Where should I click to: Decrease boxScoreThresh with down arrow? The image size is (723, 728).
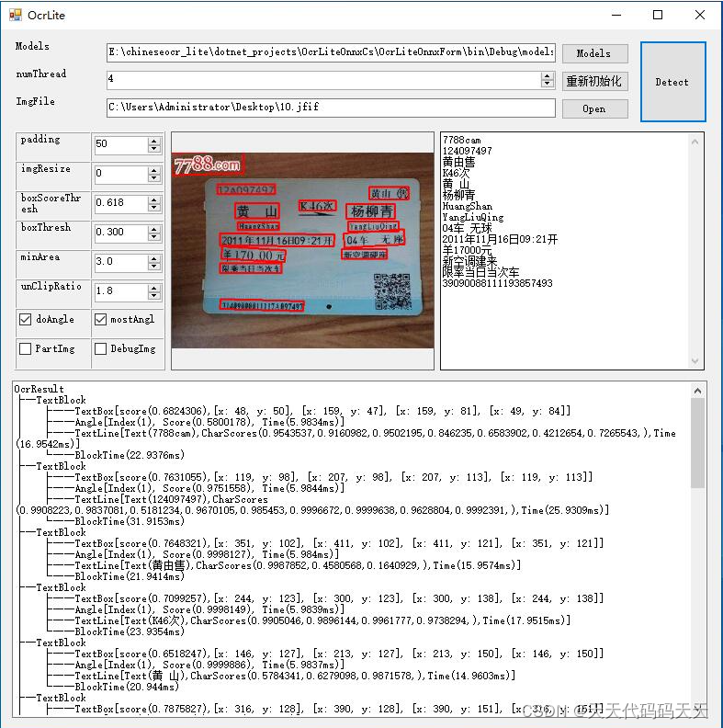pyautogui.click(x=154, y=208)
